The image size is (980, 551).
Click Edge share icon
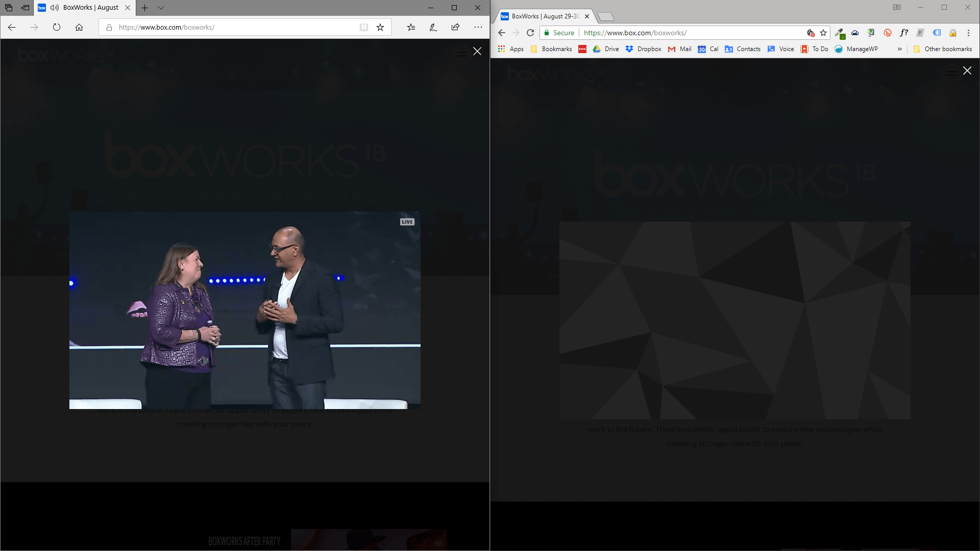click(455, 27)
